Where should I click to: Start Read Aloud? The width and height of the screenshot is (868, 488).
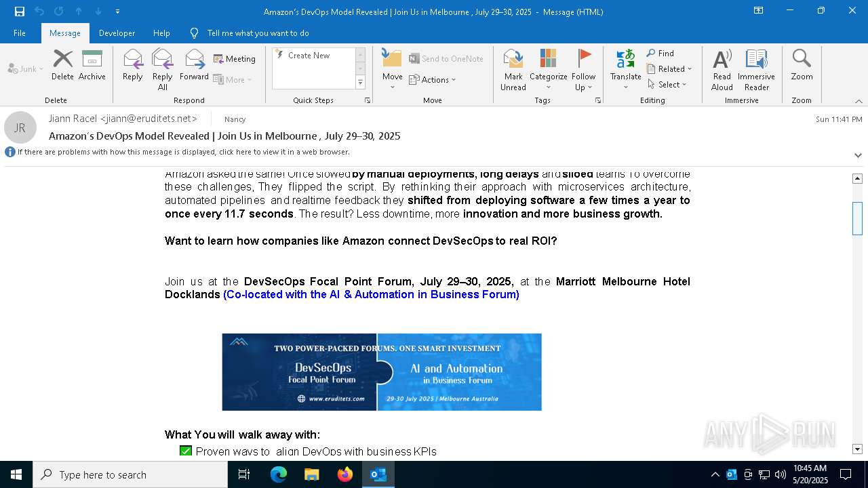tap(722, 70)
